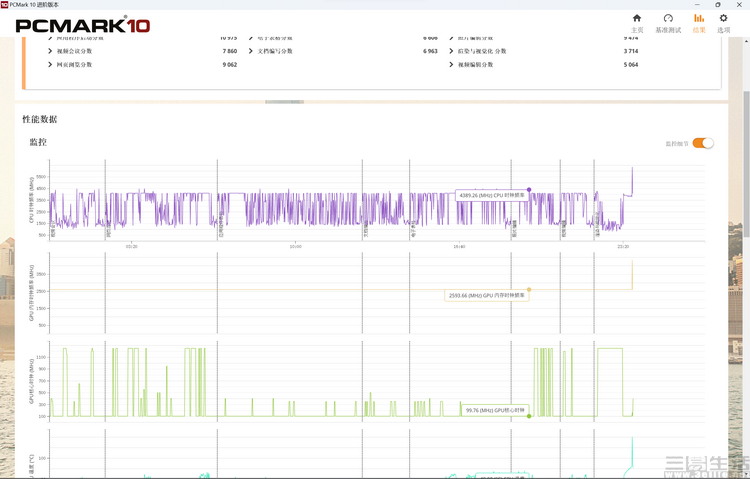750x479 pixels.
Task: Click the yellow data point on GPU memory chart
Action: [x=529, y=290]
